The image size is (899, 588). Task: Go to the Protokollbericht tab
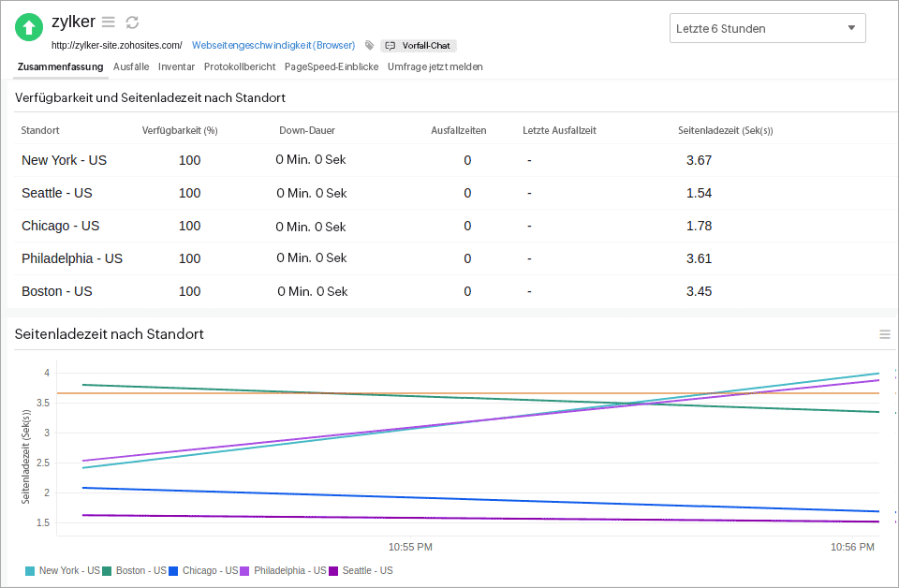240,66
